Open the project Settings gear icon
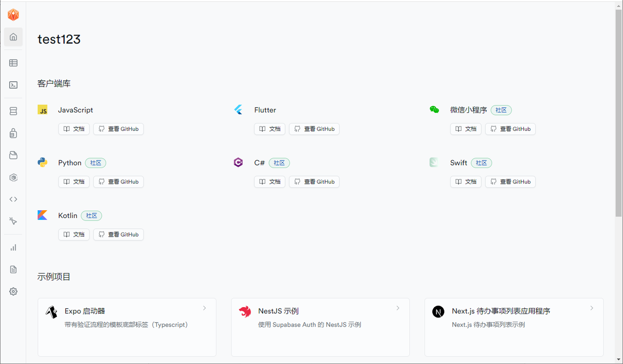The width and height of the screenshot is (623, 364). coord(13,291)
